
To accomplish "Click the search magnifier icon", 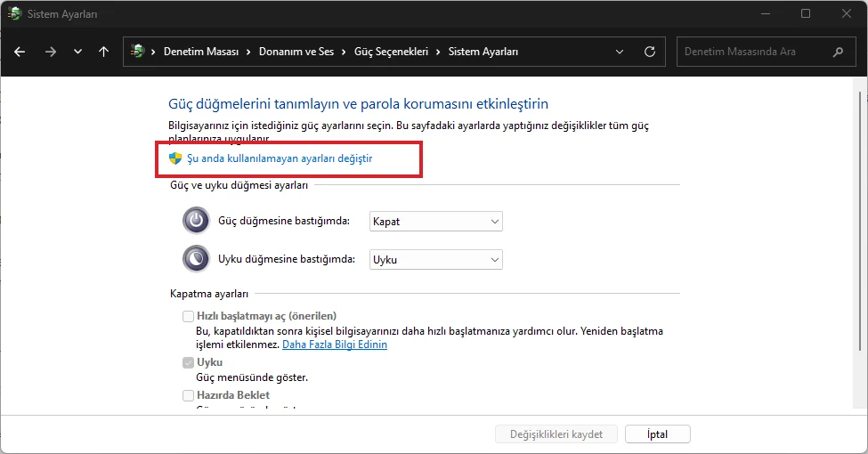I will (838, 52).
